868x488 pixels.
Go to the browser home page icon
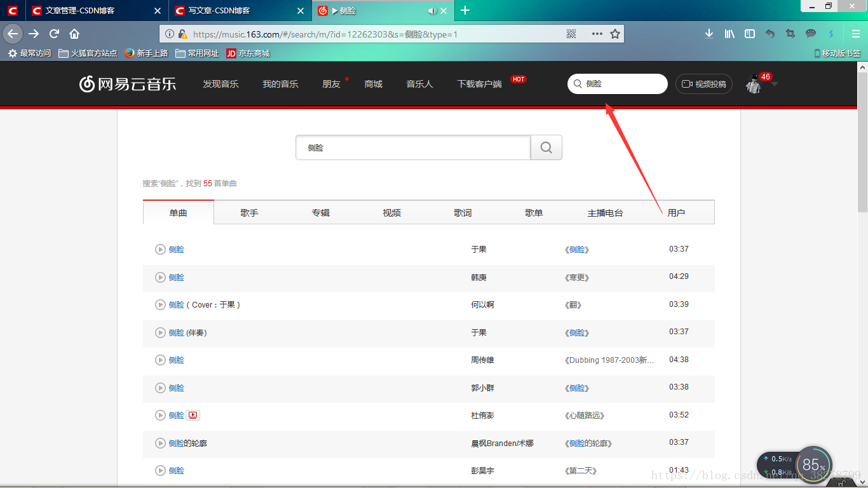[74, 34]
